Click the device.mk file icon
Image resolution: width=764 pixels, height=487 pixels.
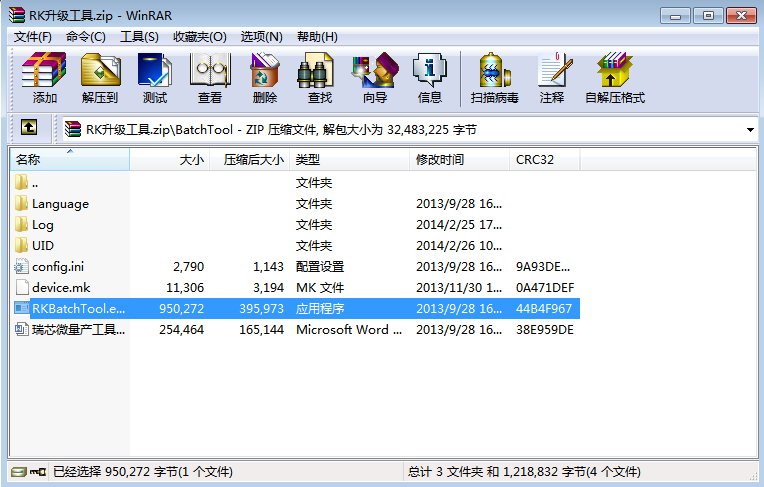(22, 287)
